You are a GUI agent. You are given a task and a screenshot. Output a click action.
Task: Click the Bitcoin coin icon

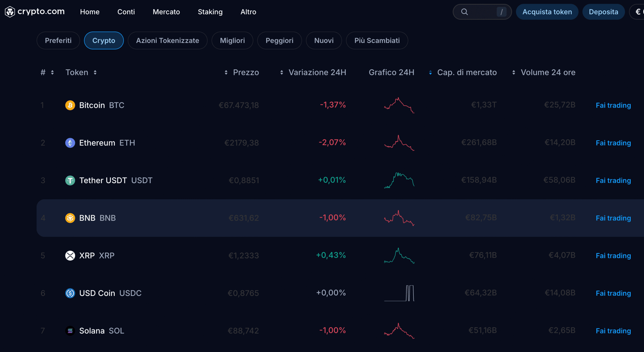pos(70,105)
